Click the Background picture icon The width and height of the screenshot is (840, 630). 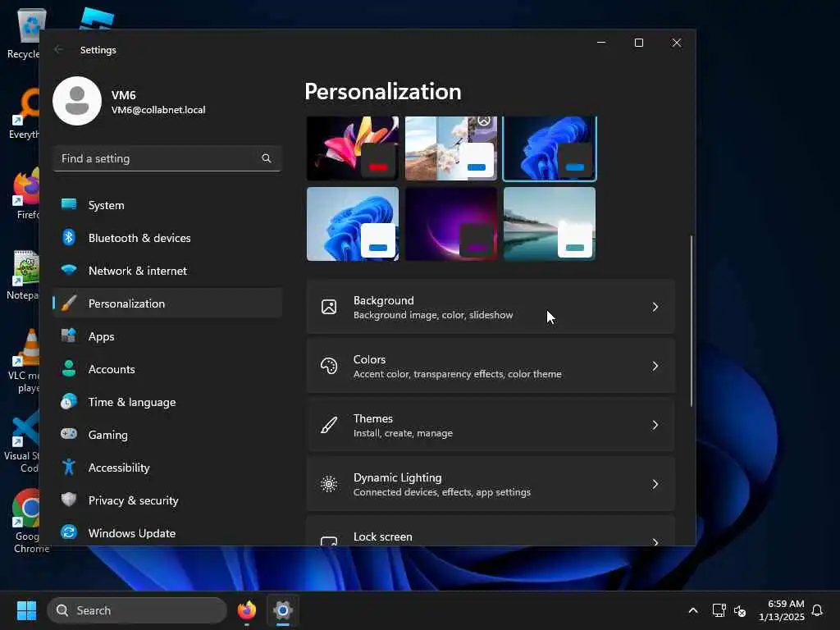329,307
